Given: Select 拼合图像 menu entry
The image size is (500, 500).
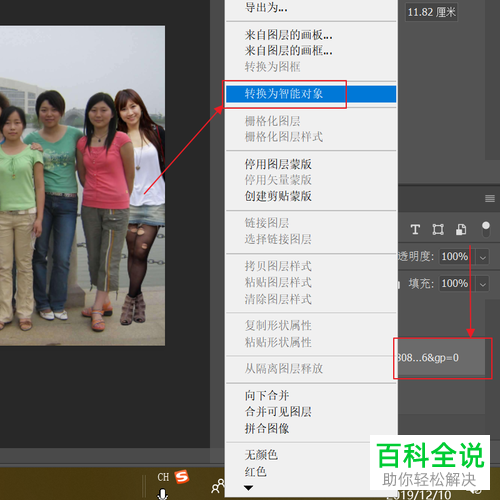Looking at the screenshot, I should (x=311, y=428).
